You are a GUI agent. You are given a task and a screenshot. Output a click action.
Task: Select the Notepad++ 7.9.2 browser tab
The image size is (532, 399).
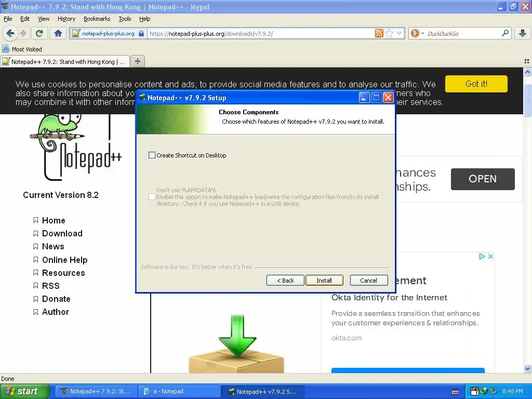pyautogui.click(x=65, y=61)
